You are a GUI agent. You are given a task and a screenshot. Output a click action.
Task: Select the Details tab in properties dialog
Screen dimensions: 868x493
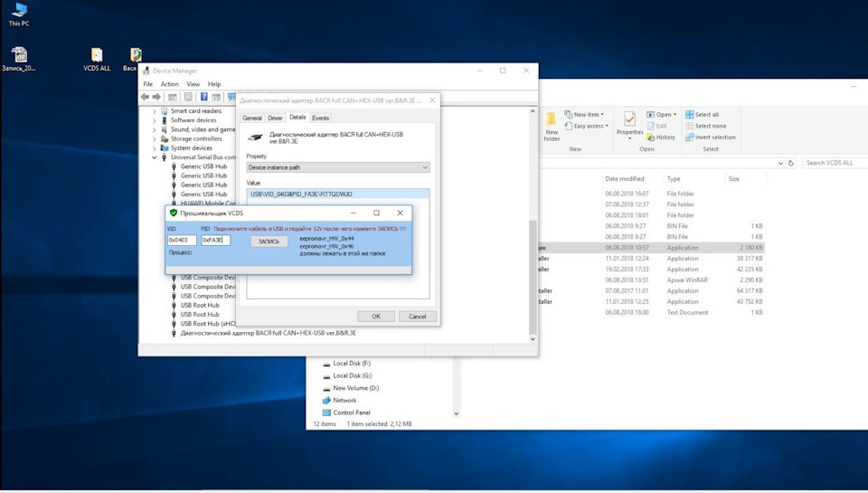tap(297, 118)
